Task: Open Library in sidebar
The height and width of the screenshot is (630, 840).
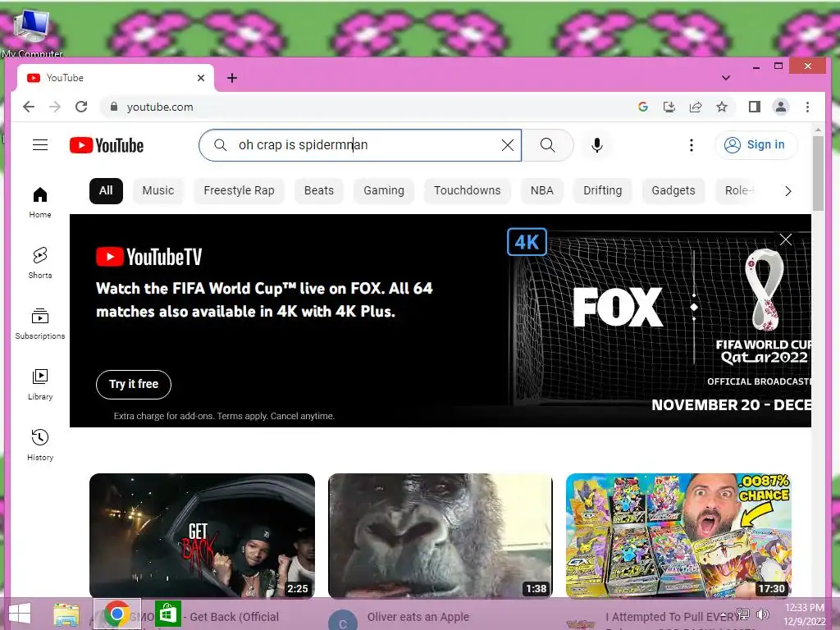Action: coord(40,385)
